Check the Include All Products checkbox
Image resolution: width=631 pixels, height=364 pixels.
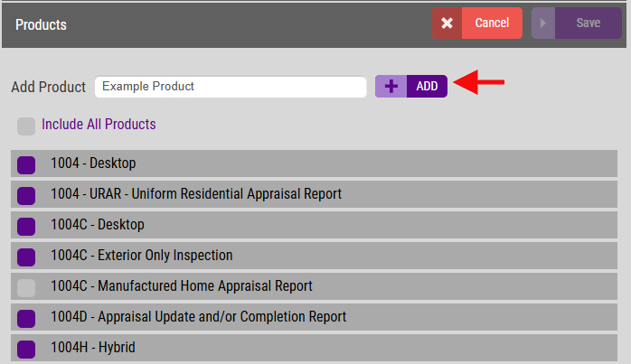26,126
